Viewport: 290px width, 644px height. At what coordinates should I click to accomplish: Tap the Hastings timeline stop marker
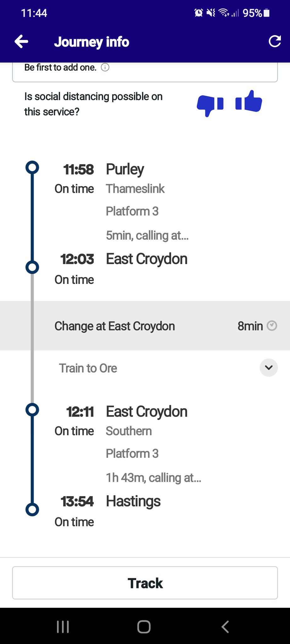32,509
